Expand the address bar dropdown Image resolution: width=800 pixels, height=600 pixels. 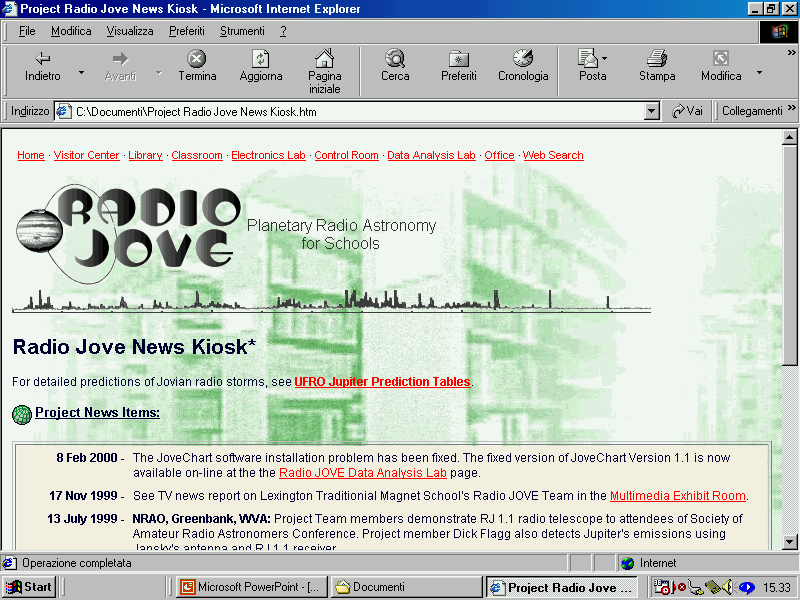click(653, 111)
